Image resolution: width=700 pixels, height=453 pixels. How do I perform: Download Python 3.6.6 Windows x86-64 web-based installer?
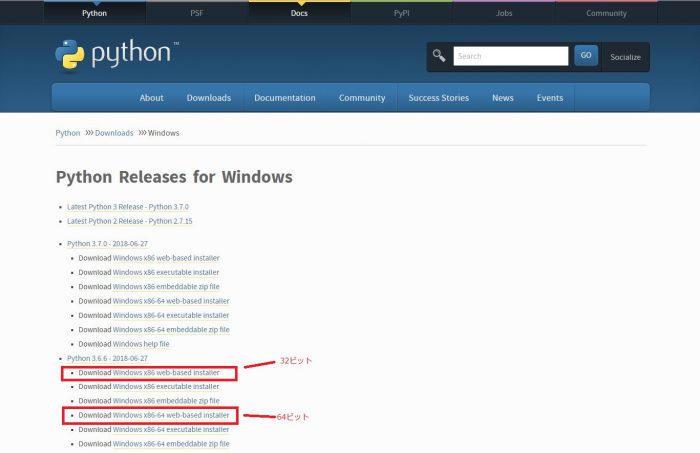[x=171, y=415]
